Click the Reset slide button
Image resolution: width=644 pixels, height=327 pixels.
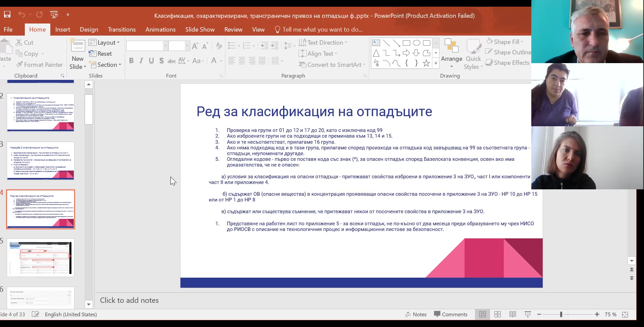tap(101, 54)
